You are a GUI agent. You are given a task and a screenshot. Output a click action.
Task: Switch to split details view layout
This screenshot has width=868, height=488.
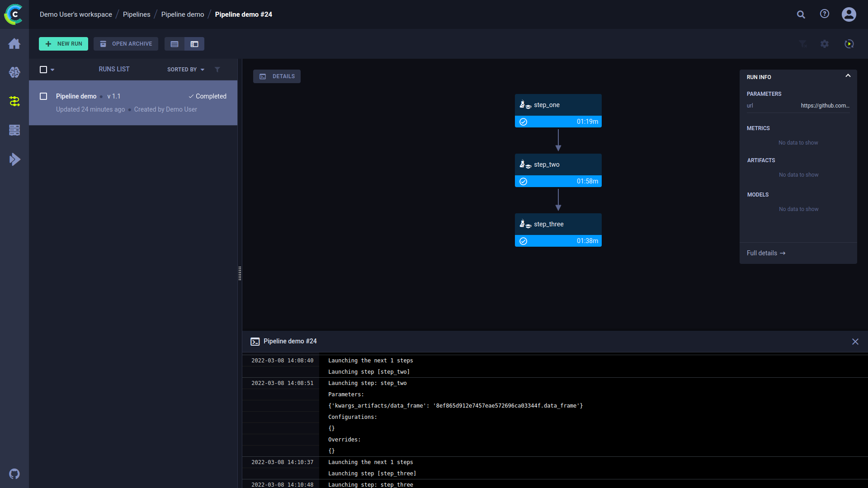tap(194, 44)
